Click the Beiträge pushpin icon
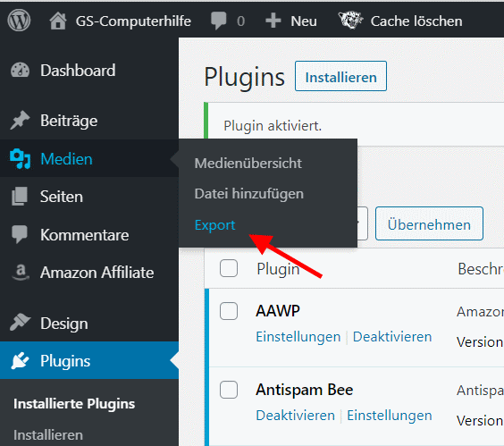 pyautogui.click(x=20, y=121)
